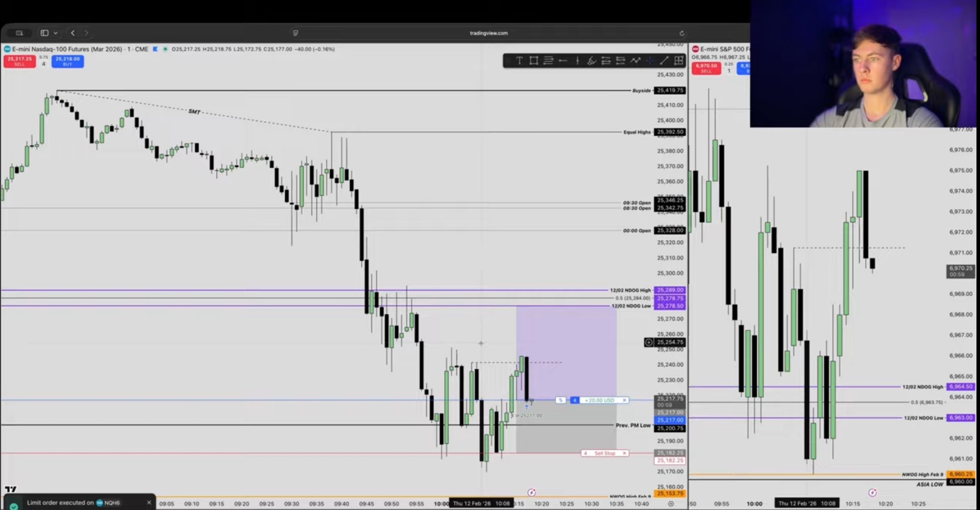Click the Buyside 25,419.75 price label
980x510 pixels.
[x=670, y=90]
